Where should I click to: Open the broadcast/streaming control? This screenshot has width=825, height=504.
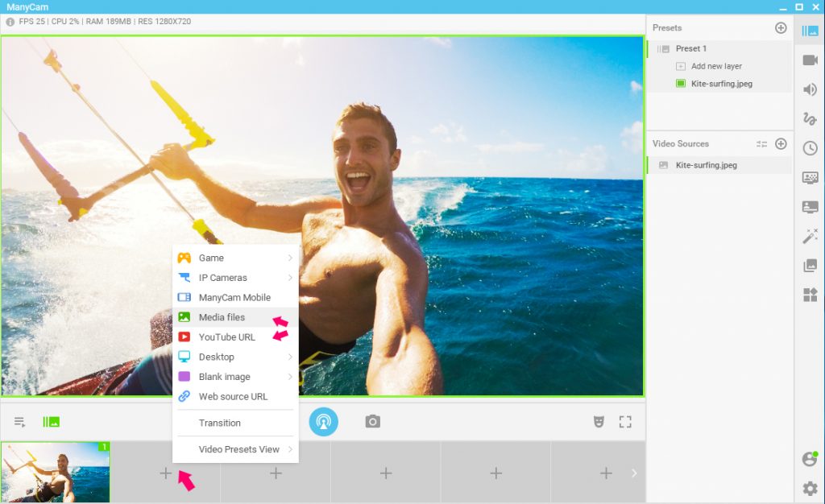click(x=324, y=421)
